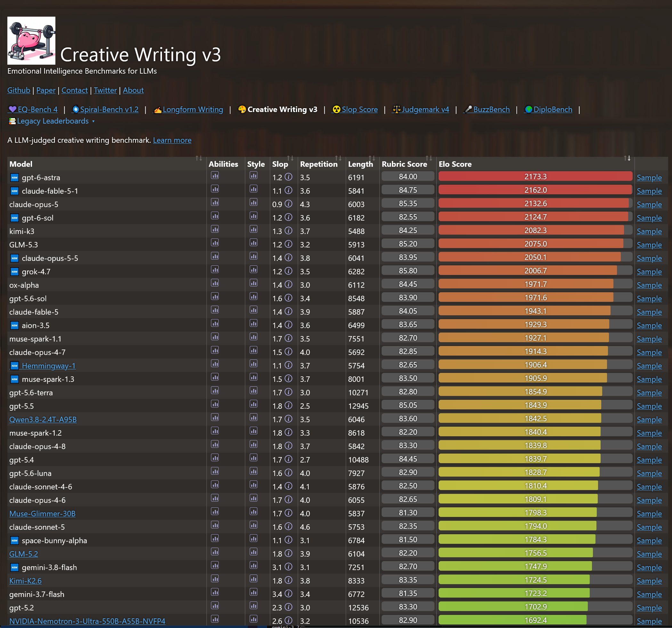Switch to Judgemark v4 leaderboard
The height and width of the screenshot is (628, 672).
pyautogui.click(x=420, y=109)
